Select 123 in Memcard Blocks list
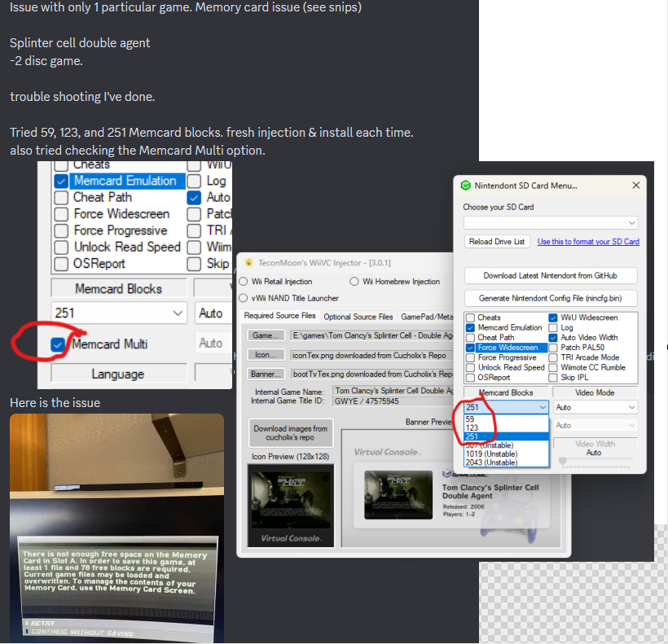This screenshot has width=668, height=644. (x=506, y=427)
